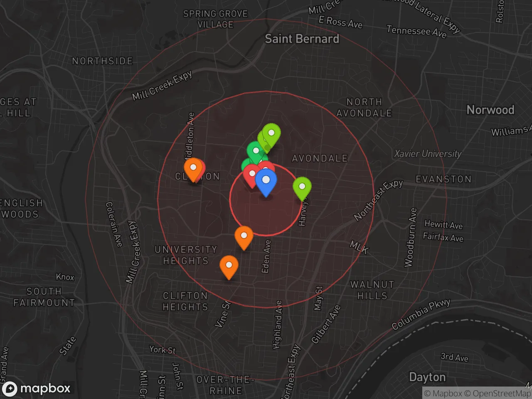Click the blue center location marker
Viewport: 532px width, 399px height.
pyautogui.click(x=266, y=181)
